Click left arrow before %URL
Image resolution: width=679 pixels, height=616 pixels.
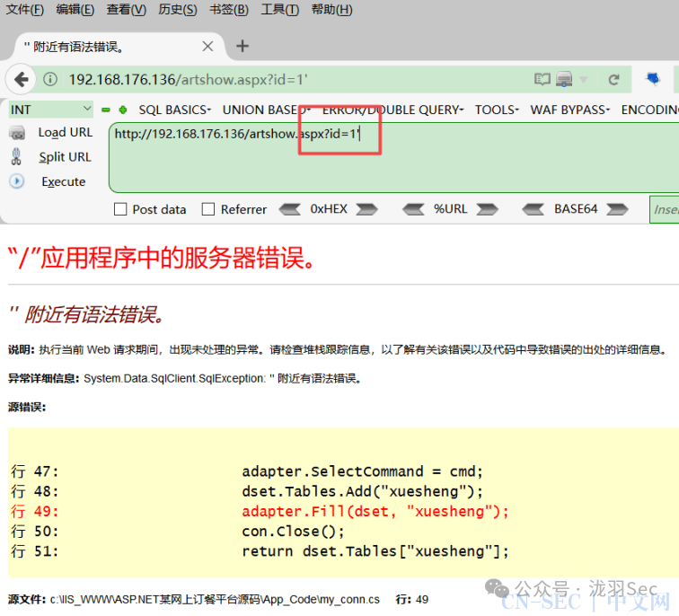coord(413,209)
